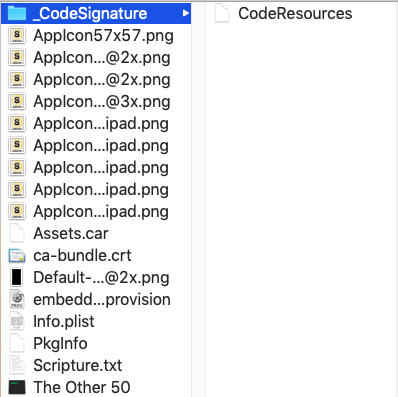Click the AppIcon57x57.png thumbnail icon
Image resolution: width=398 pixels, height=397 pixels.
[x=17, y=35]
